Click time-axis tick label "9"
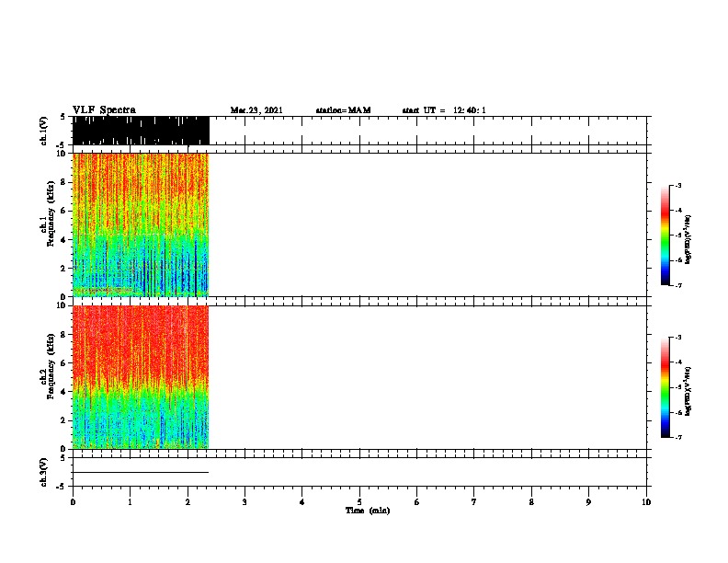This screenshot has width=728, height=563. tap(588, 501)
